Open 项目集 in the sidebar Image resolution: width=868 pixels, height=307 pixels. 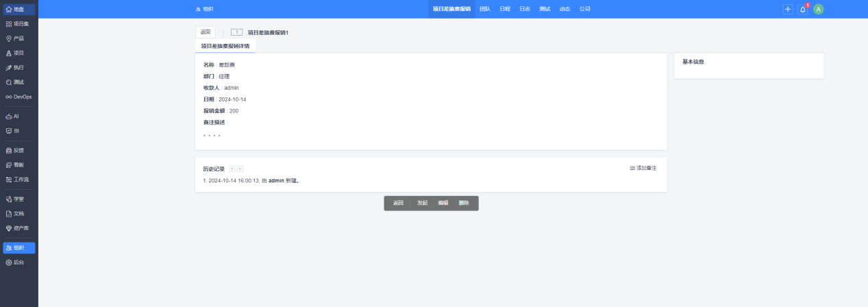pyautogui.click(x=19, y=24)
